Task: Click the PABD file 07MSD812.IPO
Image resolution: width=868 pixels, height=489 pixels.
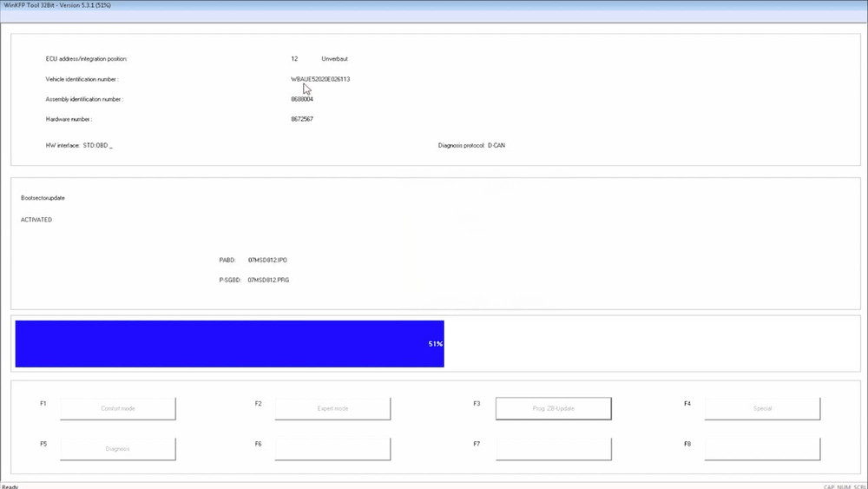Action: click(x=267, y=260)
